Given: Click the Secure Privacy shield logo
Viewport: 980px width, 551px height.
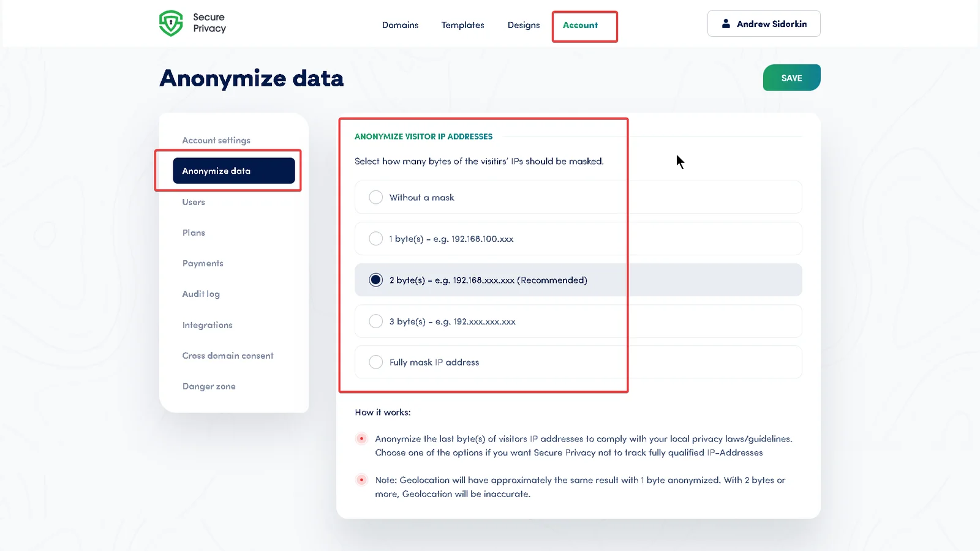Looking at the screenshot, I should (171, 23).
